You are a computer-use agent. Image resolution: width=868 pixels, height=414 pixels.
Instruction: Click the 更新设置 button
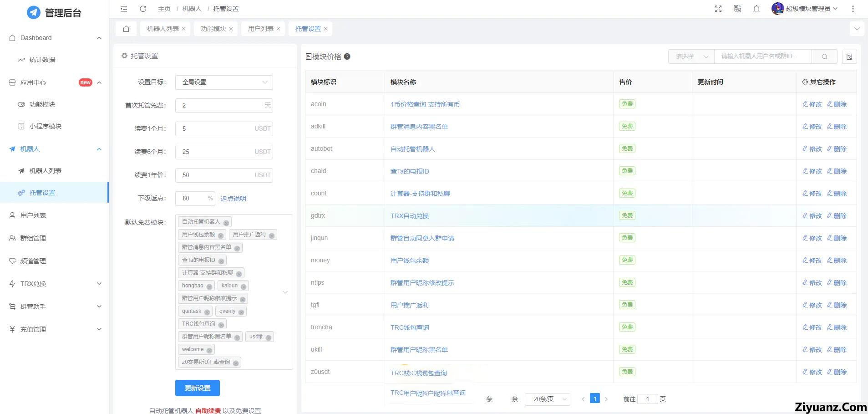click(198, 388)
